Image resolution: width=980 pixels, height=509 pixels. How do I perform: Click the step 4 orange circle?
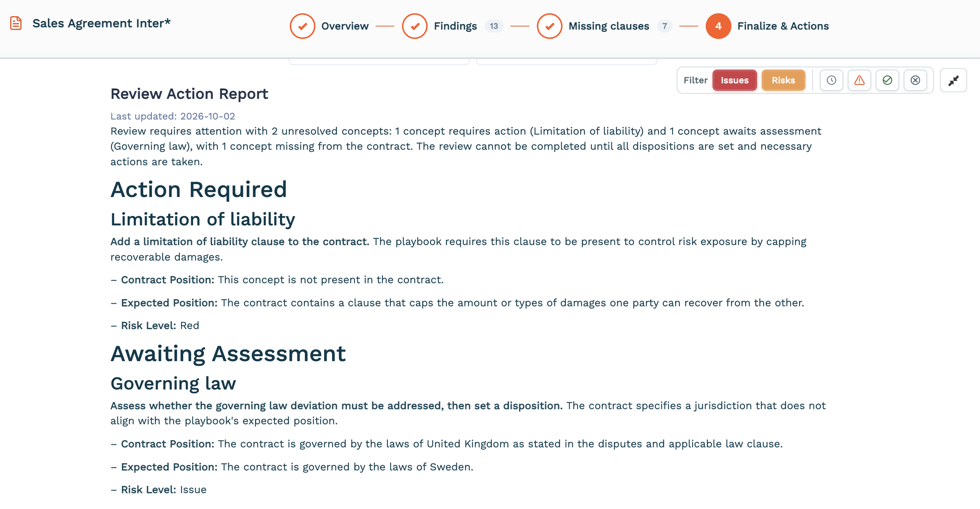tap(718, 26)
